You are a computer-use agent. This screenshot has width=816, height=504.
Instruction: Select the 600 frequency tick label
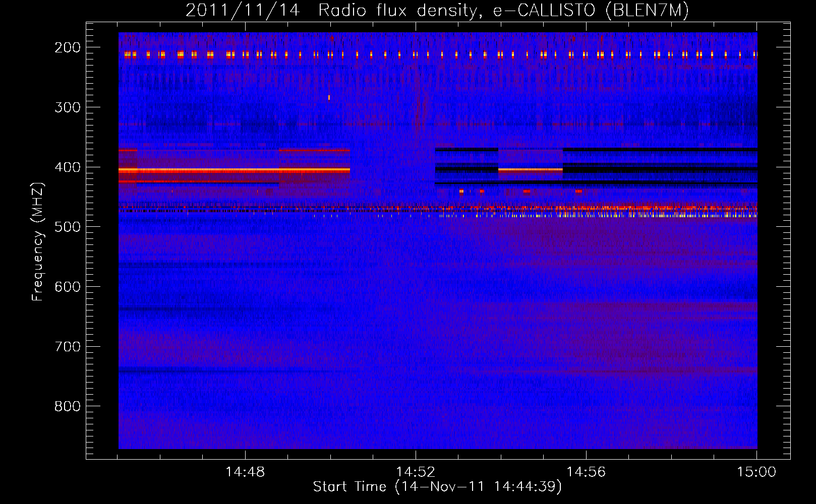(x=68, y=287)
